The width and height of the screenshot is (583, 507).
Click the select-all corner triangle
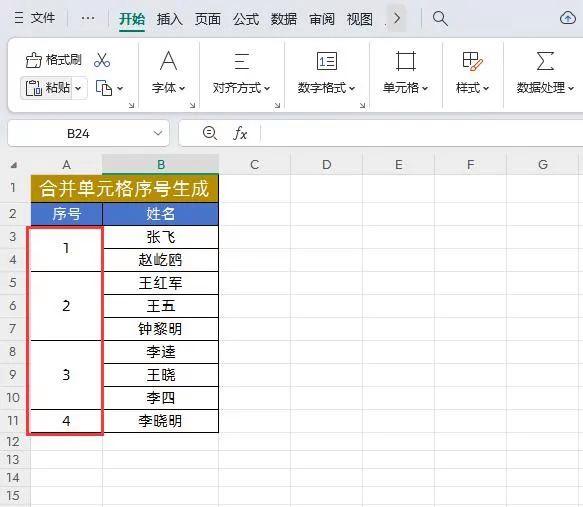click(14, 165)
